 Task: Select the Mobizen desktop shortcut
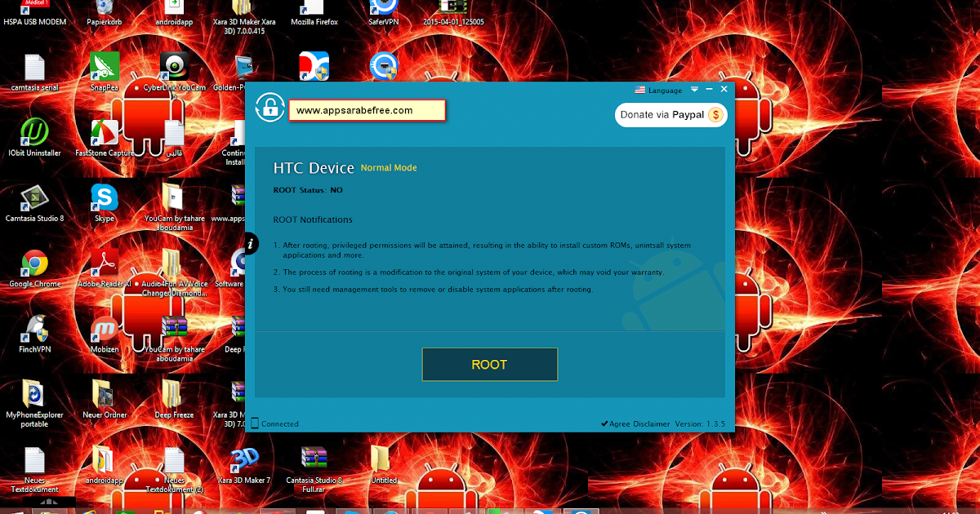tap(105, 335)
